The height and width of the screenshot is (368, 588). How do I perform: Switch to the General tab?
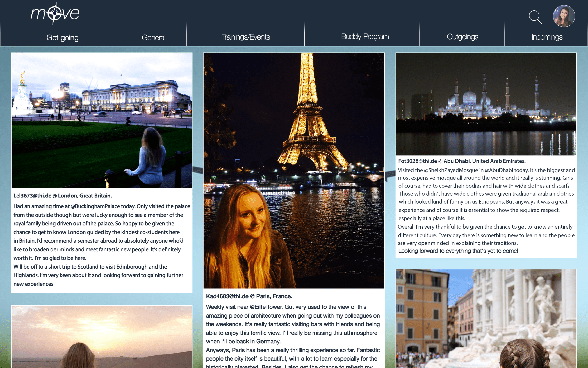click(x=153, y=37)
